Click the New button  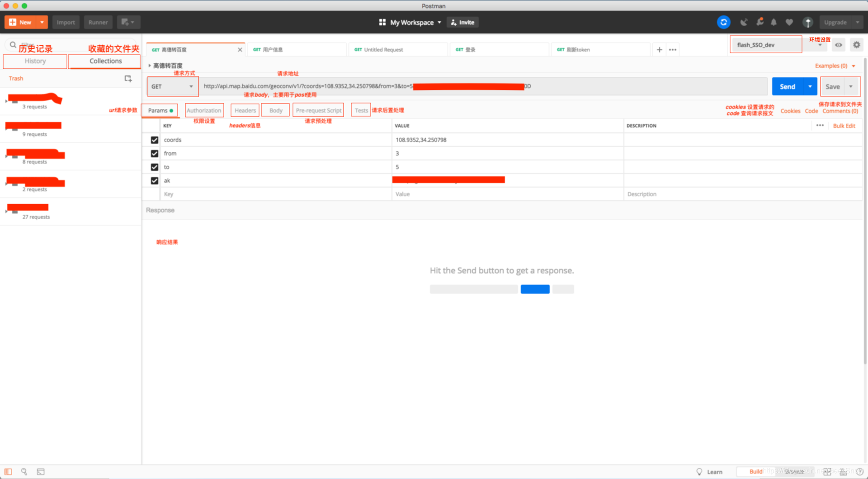click(x=20, y=22)
